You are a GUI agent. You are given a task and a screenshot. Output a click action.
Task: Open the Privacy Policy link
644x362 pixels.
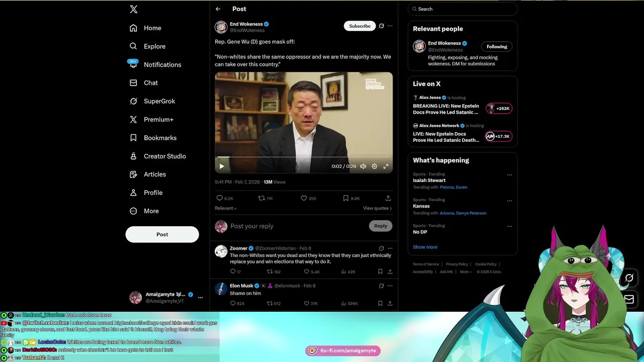457,264
